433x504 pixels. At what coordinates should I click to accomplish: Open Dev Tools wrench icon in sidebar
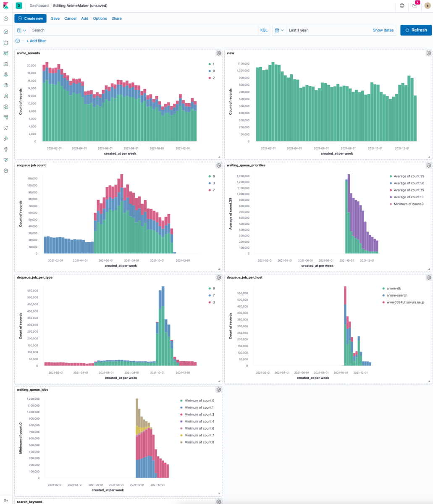[6, 149]
